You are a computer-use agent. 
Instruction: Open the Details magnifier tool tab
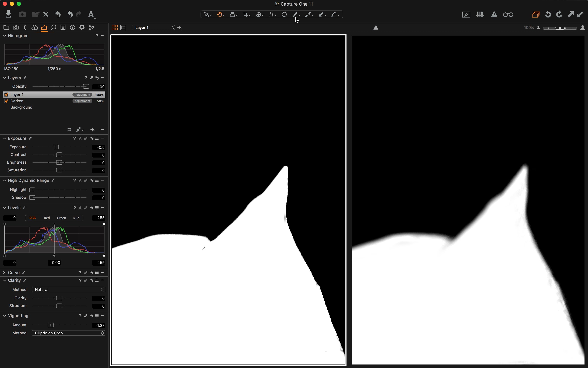pyautogui.click(x=53, y=28)
